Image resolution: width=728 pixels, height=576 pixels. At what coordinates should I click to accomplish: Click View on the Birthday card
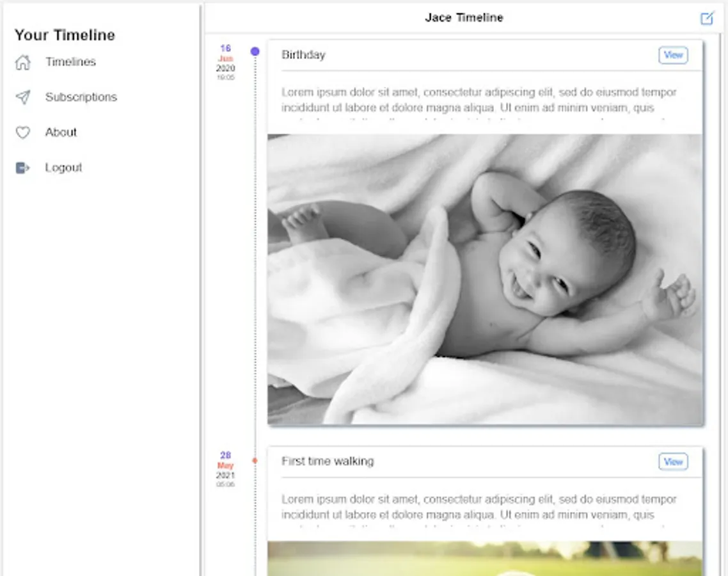click(673, 55)
